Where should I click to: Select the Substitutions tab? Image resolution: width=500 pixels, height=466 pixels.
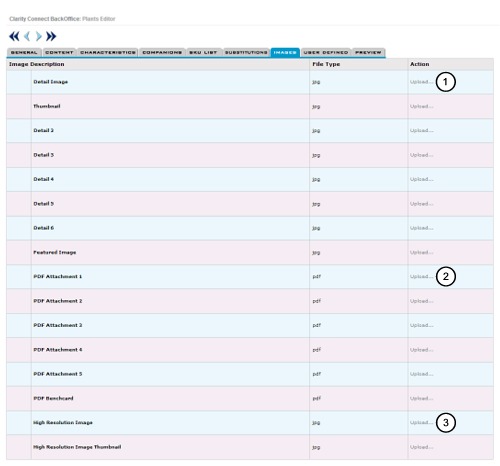click(246, 53)
